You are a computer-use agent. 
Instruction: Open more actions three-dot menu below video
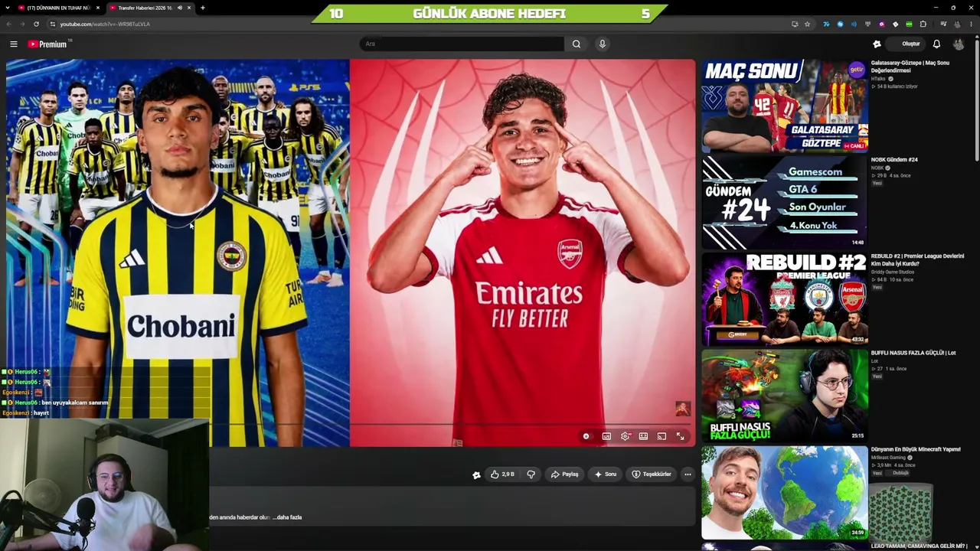[x=688, y=474]
